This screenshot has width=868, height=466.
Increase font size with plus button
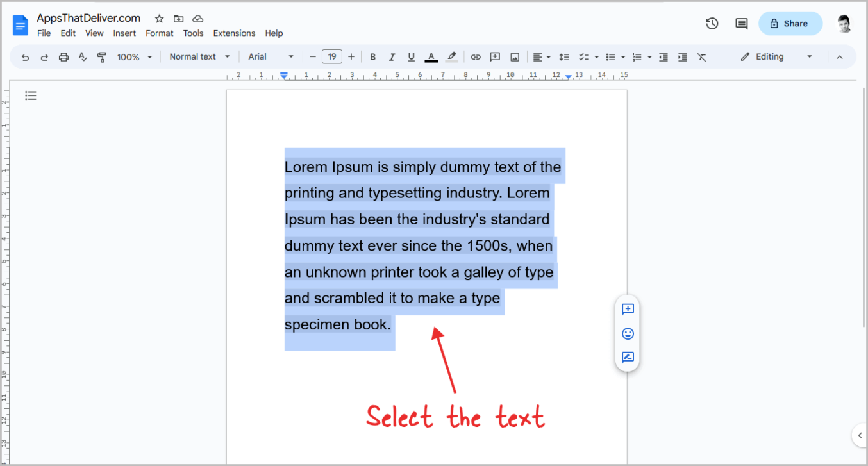351,57
